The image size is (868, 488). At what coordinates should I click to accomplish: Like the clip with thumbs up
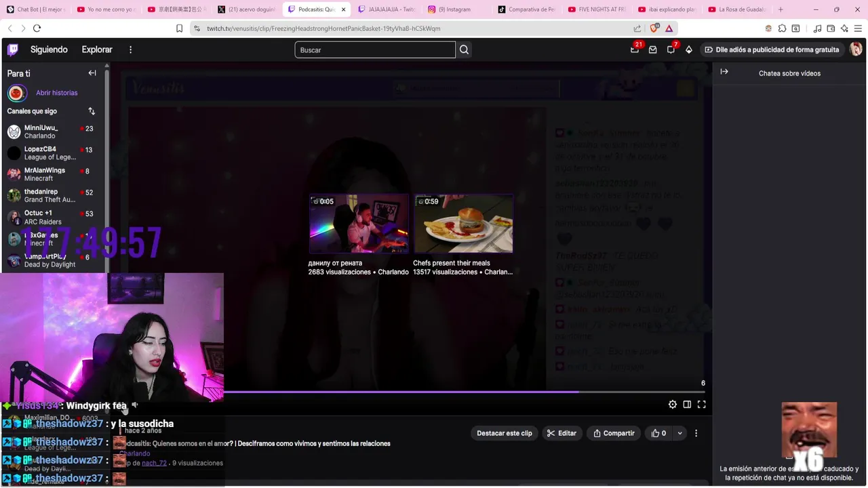(x=658, y=433)
